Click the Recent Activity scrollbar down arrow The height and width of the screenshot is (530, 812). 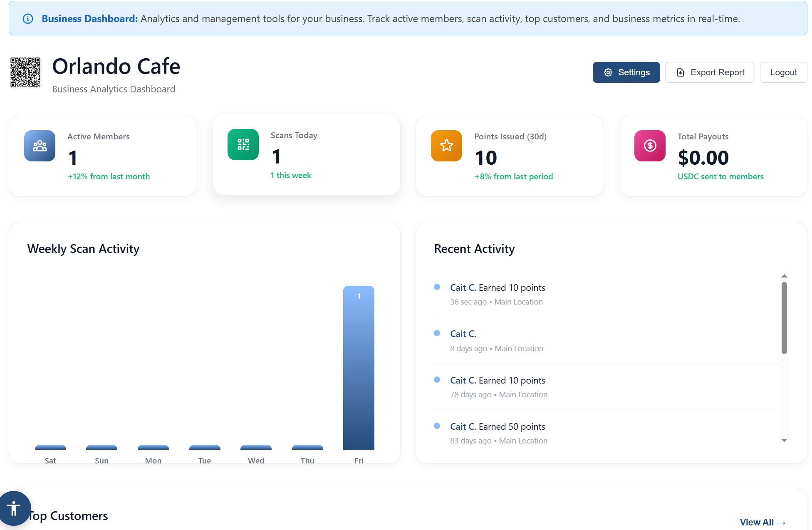point(784,441)
